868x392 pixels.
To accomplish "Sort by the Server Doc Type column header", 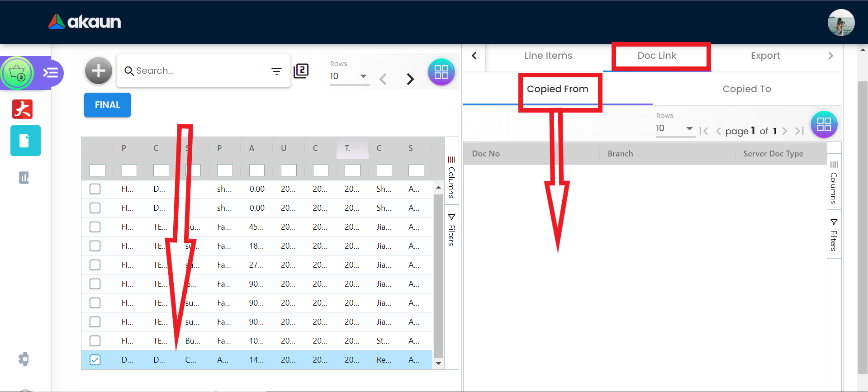I will coord(773,154).
